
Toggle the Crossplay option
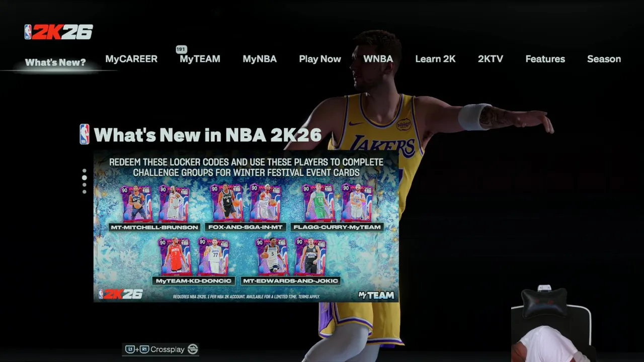point(161,349)
